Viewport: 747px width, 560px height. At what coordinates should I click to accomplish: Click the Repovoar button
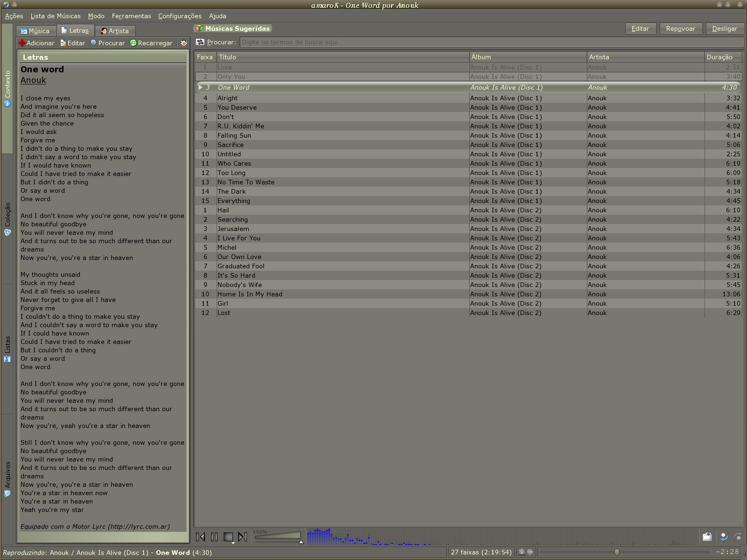tap(681, 28)
